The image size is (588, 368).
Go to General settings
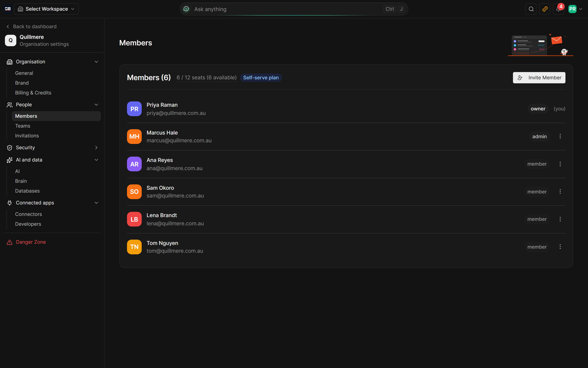56,73
